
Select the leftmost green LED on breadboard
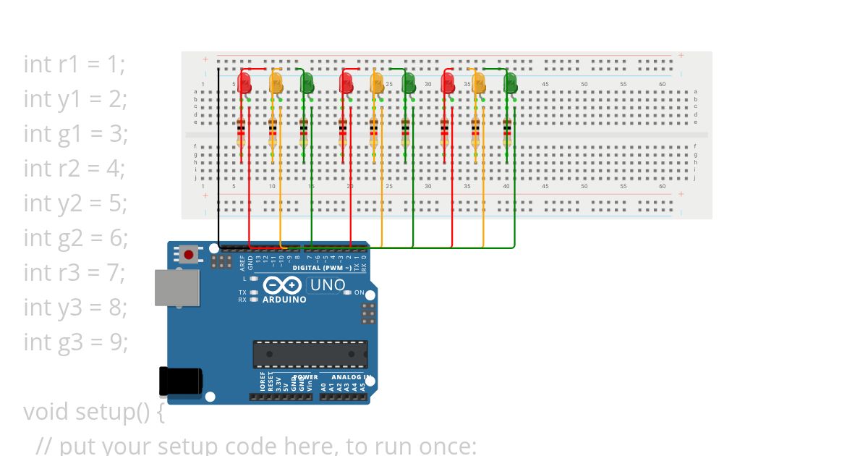(307, 83)
